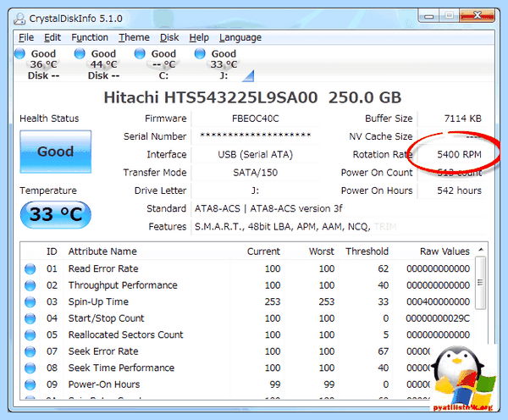
Task: Click the 5400 RPM rotation rate value
Action: click(459, 155)
